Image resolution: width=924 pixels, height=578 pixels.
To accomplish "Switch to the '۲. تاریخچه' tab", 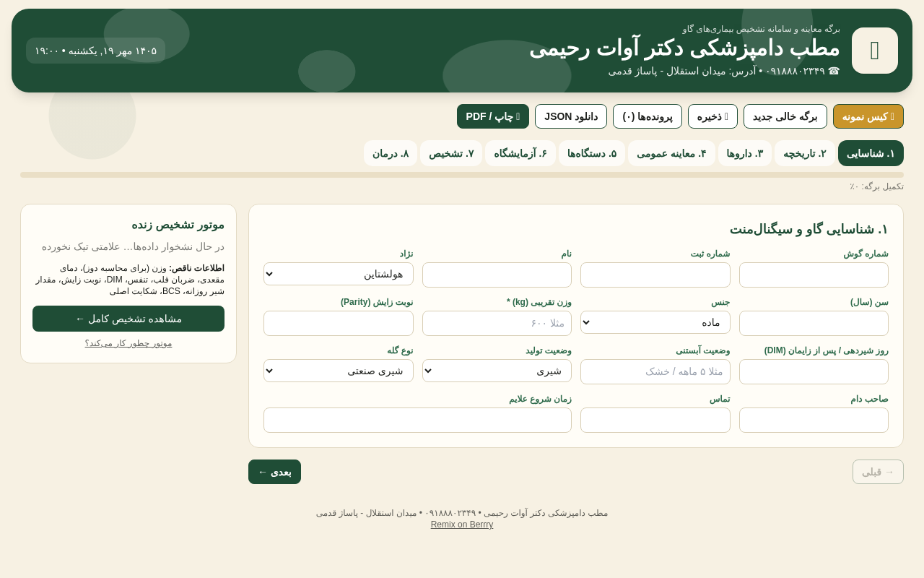I will [805, 153].
